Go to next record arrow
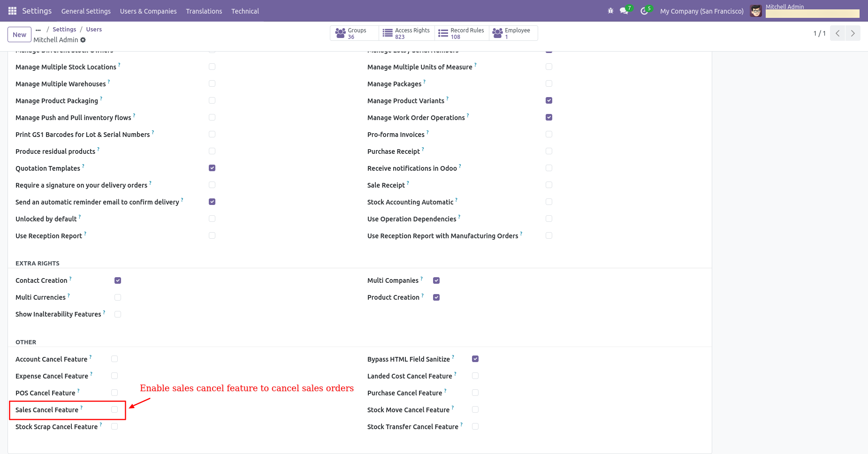Image resolution: width=868 pixels, height=454 pixels. tap(853, 33)
